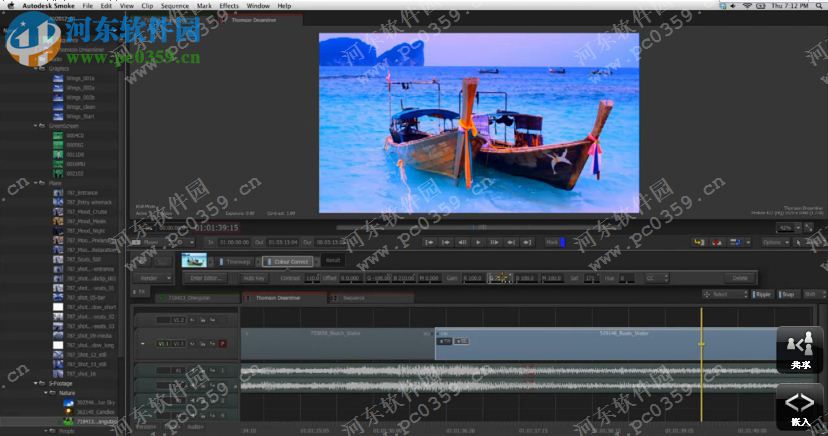
Task: Toggle the V1.1 track patch button
Action: 164,344
